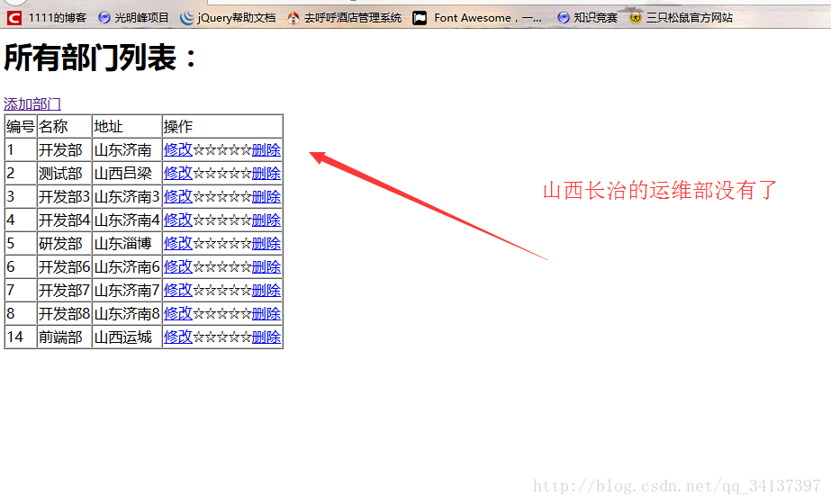Delete the 研发部 department
831x504 pixels.
pos(266,243)
